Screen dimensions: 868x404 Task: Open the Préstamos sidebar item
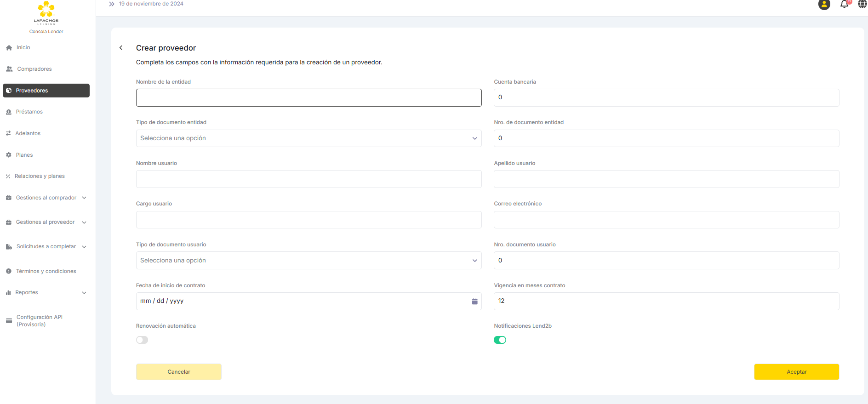(x=29, y=112)
